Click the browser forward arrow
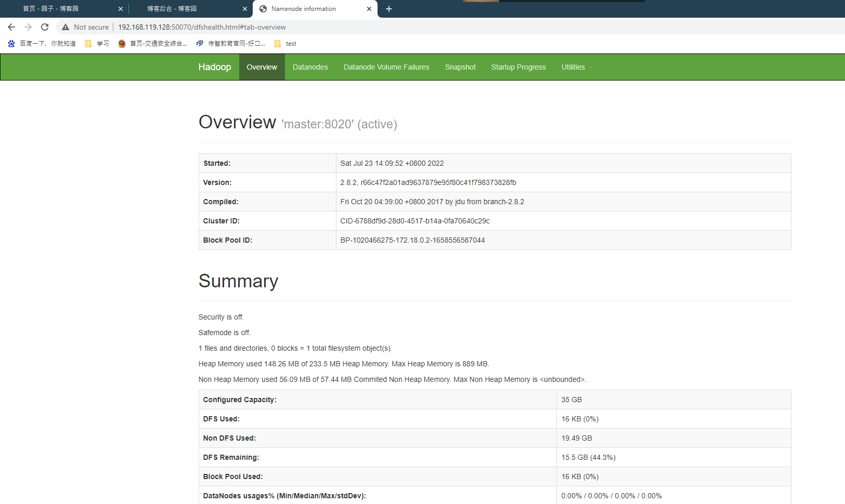Viewport: 845px width, 504px height. coord(28,27)
